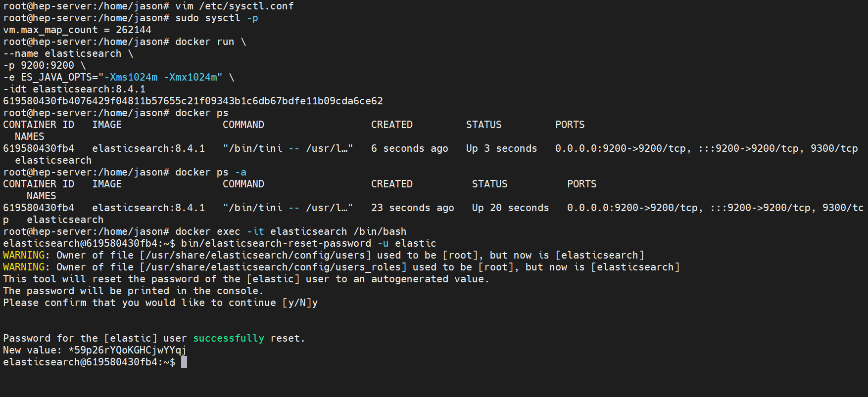Click the WARNING label for the users_roles file
The width and height of the screenshot is (868, 397).
click(x=24, y=267)
